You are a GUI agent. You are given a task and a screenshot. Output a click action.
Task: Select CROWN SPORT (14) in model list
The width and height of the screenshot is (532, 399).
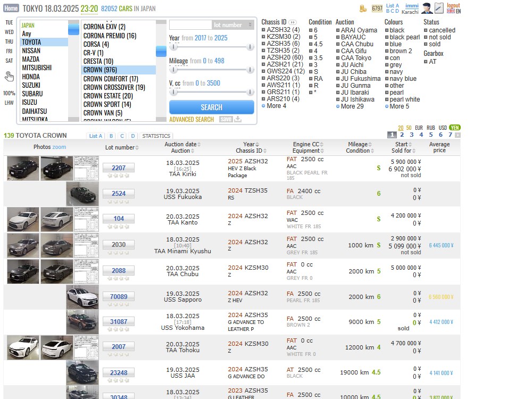tap(119, 104)
